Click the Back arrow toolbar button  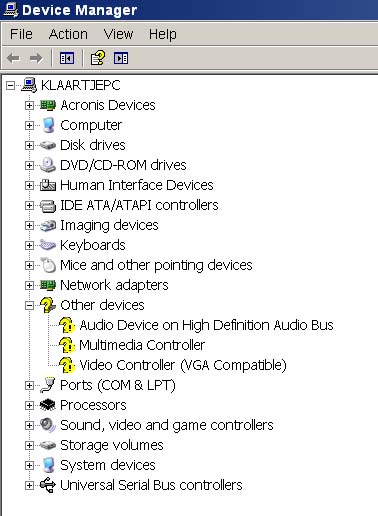[13, 58]
